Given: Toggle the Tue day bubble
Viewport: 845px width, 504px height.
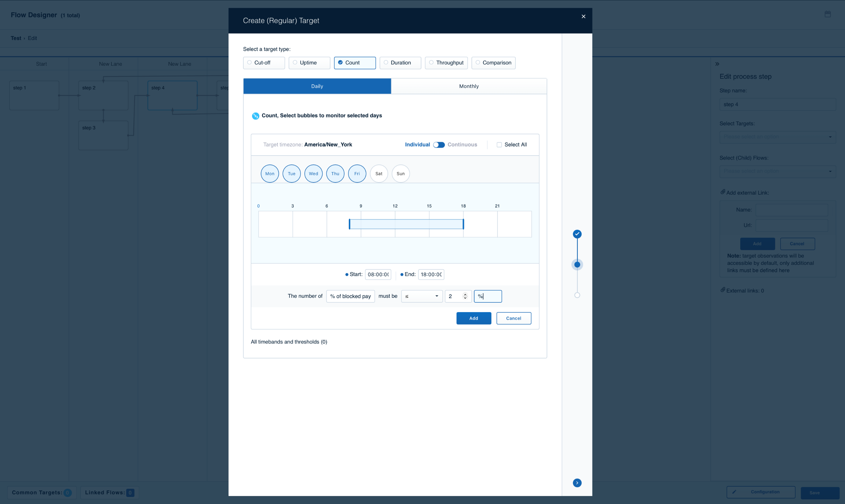Looking at the screenshot, I should pos(292,173).
